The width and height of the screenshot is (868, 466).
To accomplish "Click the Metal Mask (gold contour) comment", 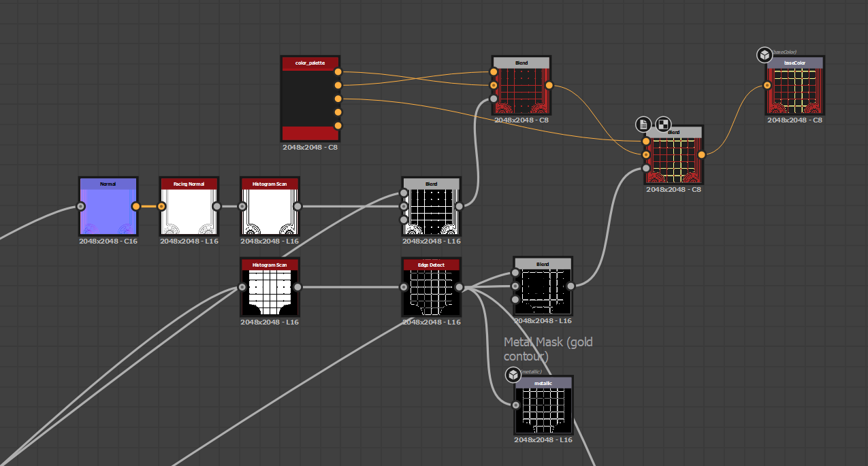I will click(548, 348).
